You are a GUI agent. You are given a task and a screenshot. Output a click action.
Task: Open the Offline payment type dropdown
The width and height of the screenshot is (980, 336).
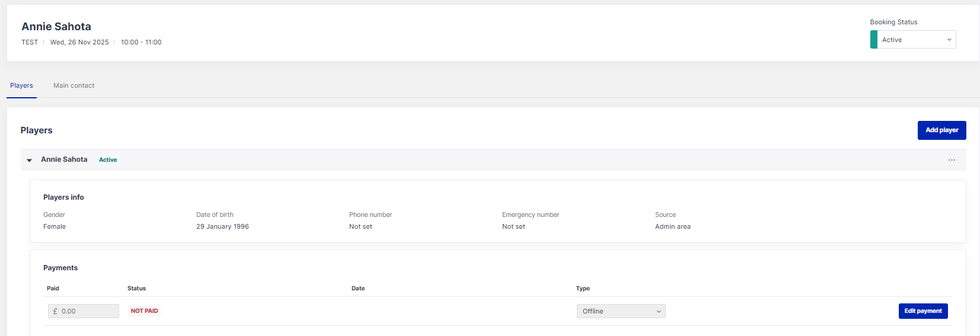(621, 311)
